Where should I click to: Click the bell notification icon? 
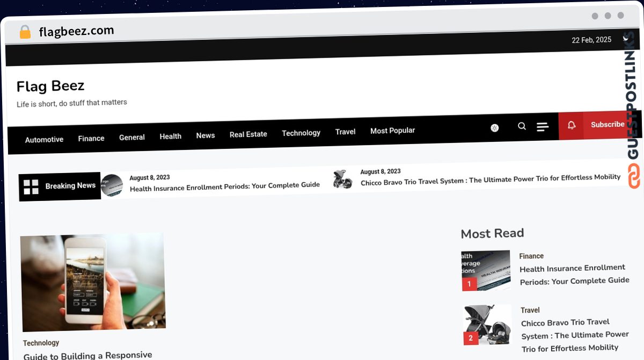point(572,125)
